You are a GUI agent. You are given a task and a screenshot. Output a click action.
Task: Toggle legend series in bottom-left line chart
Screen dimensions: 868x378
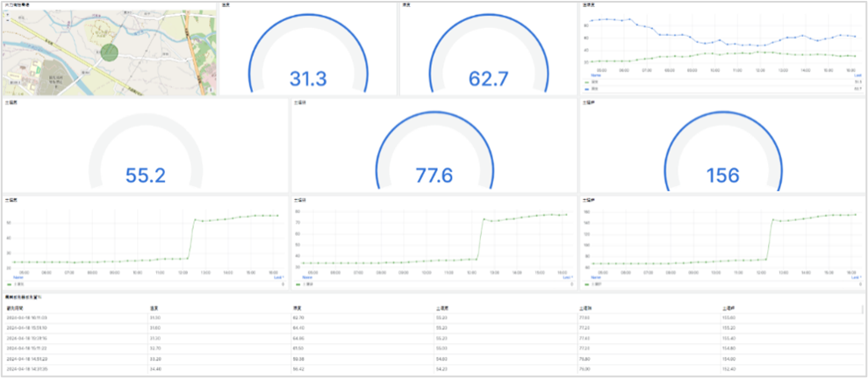pyautogui.click(x=15, y=285)
